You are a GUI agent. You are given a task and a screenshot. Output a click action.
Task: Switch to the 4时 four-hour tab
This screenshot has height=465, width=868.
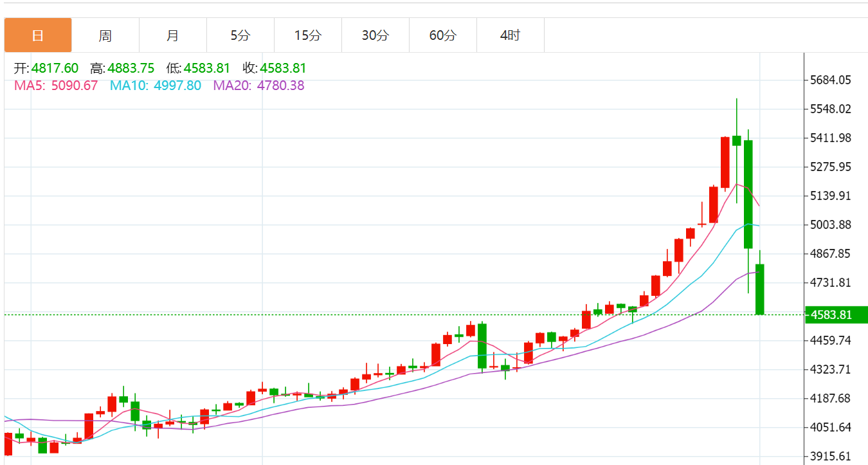pos(511,35)
